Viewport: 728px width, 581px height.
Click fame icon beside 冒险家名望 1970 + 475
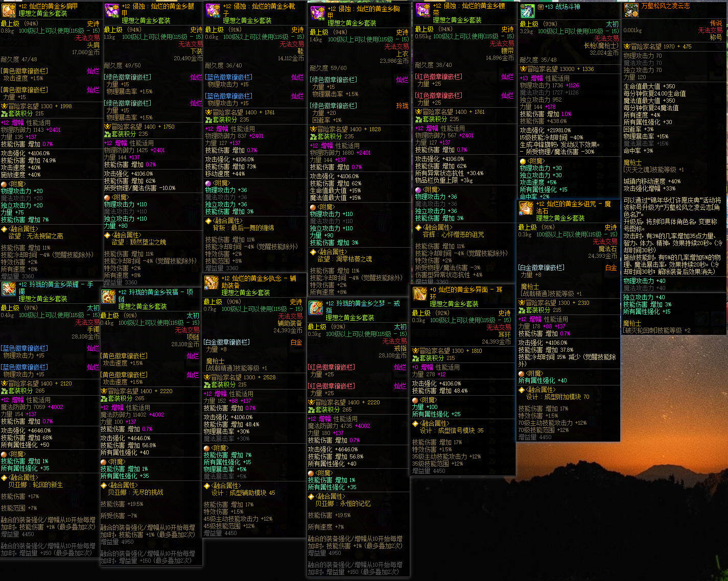click(x=627, y=46)
